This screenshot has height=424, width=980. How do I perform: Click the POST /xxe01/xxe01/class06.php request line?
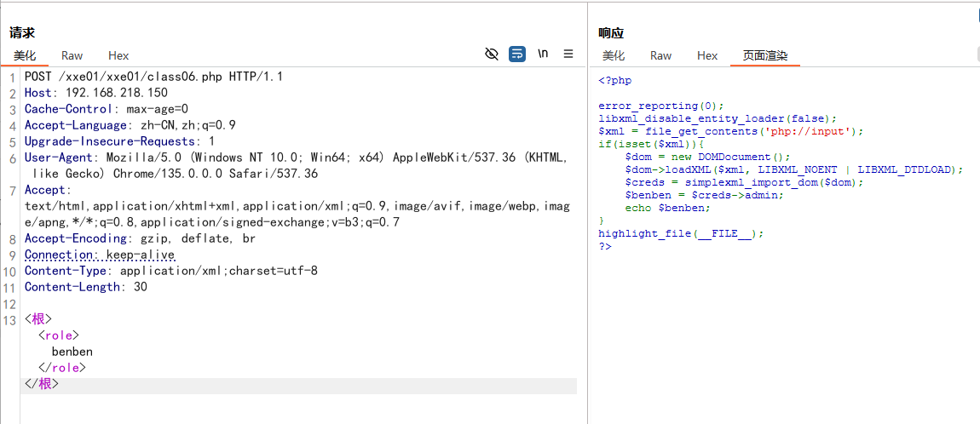click(x=153, y=77)
